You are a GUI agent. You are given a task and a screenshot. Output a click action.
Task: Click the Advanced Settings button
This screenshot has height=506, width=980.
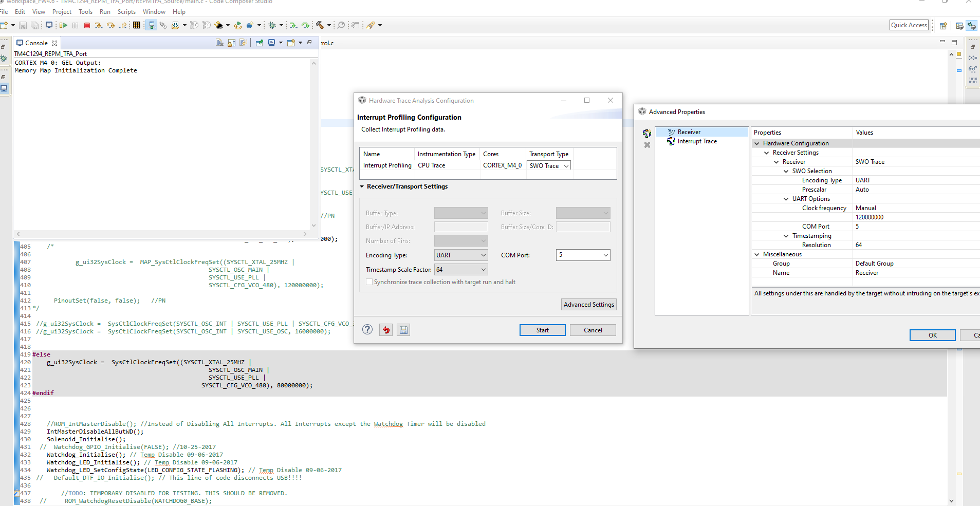tap(588, 305)
